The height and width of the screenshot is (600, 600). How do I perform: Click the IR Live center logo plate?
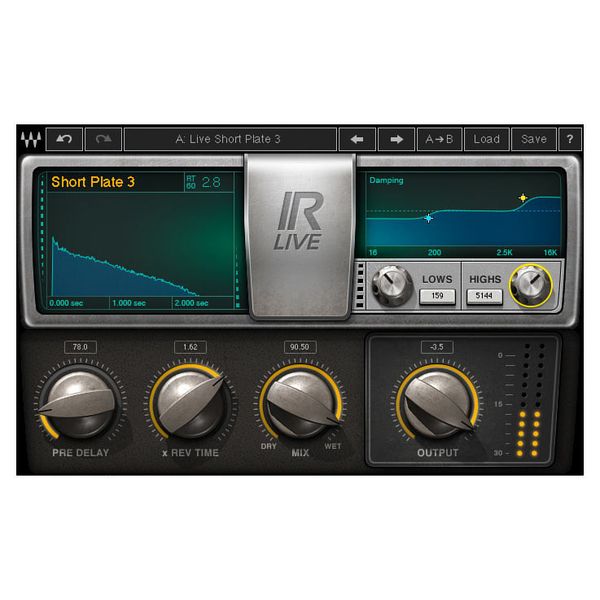[300, 236]
